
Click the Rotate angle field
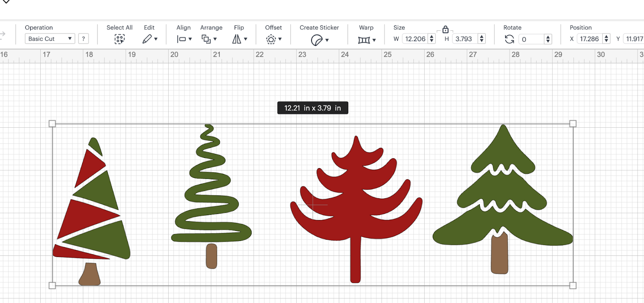531,39
